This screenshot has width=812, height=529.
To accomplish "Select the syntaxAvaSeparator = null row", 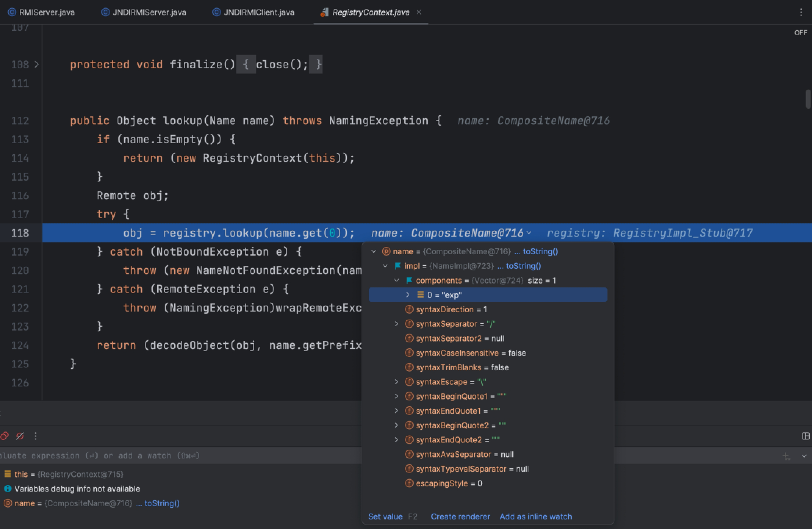I will pyautogui.click(x=488, y=454).
